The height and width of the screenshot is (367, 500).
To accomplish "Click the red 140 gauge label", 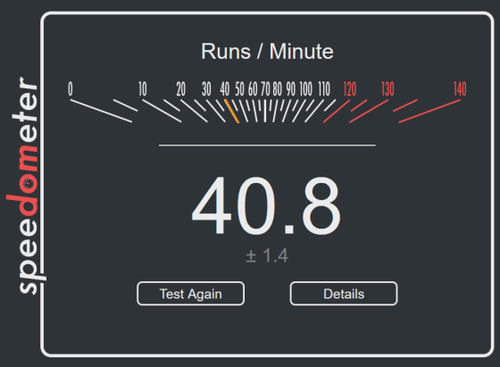I will tap(460, 89).
